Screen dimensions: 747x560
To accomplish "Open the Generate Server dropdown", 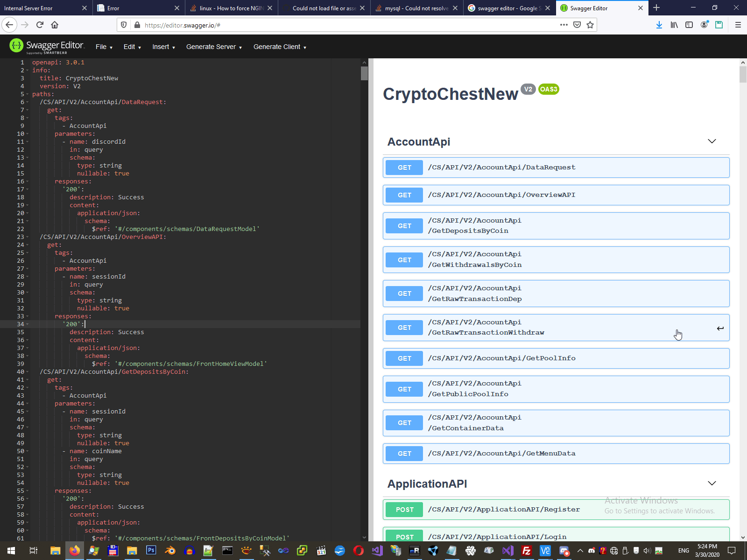I will tap(214, 47).
